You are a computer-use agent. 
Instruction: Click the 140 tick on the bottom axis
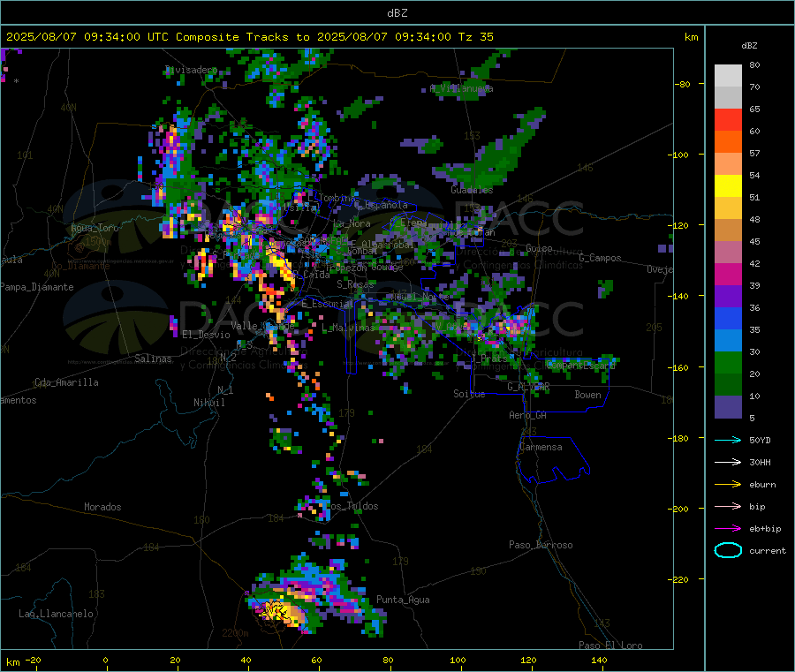[599, 661]
